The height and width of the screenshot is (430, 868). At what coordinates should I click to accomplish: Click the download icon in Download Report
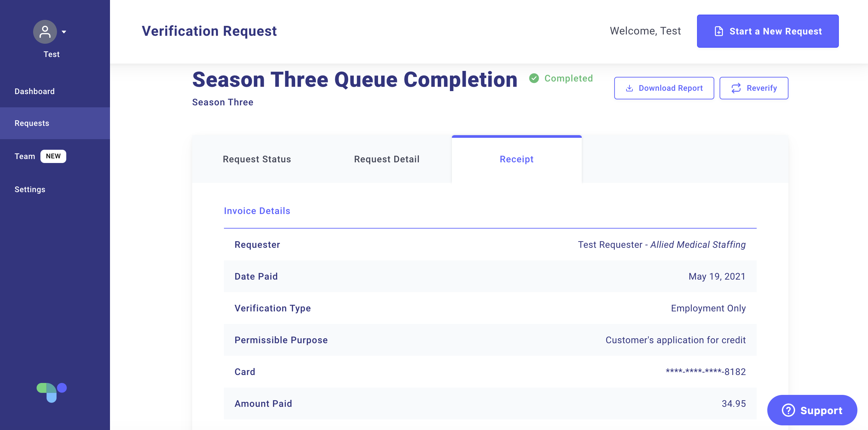pyautogui.click(x=629, y=88)
